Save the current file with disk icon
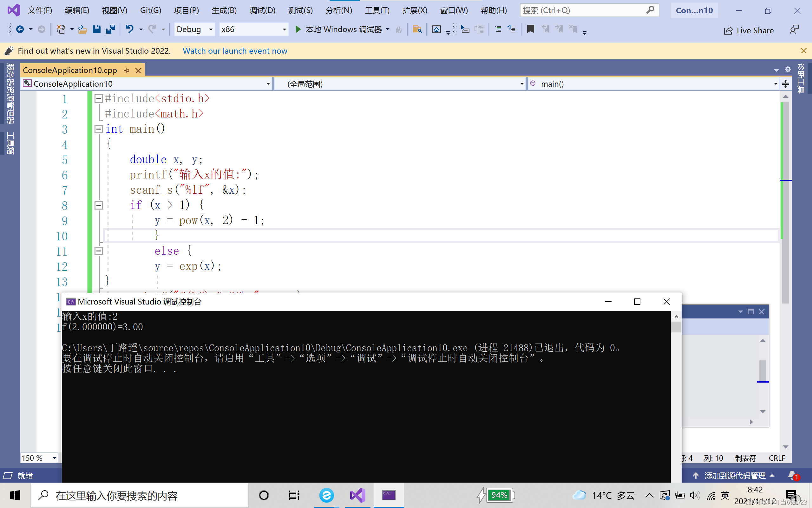The height and width of the screenshot is (508, 812). pyautogui.click(x=97, y=30)
